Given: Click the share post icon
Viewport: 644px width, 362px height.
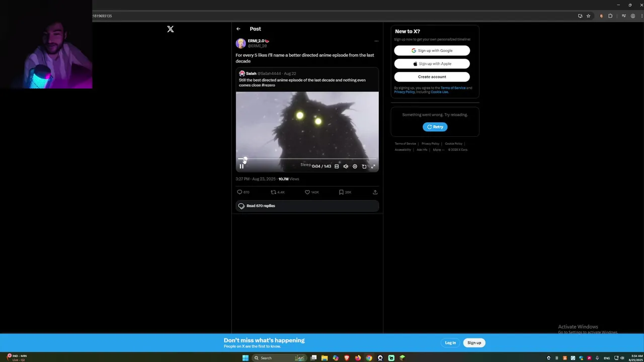Looking at the screenshot, I should pyautogui.click(x=375, y=192).
